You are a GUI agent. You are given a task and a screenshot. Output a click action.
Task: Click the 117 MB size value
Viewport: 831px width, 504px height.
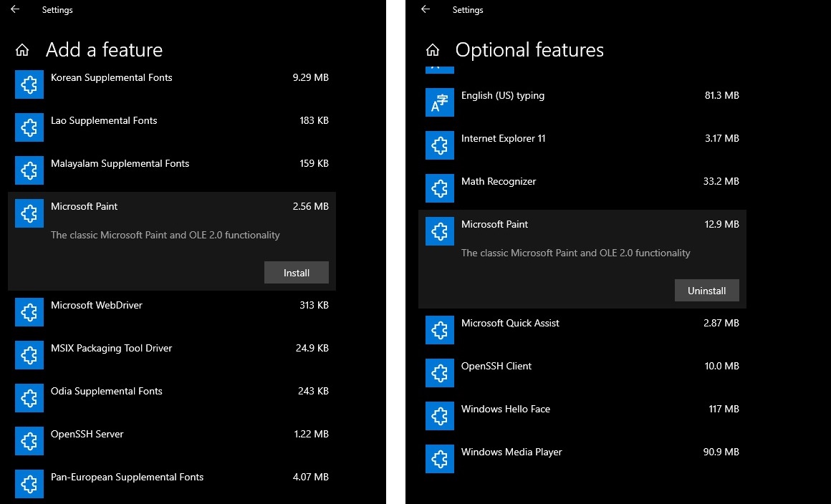pos(724,409)
